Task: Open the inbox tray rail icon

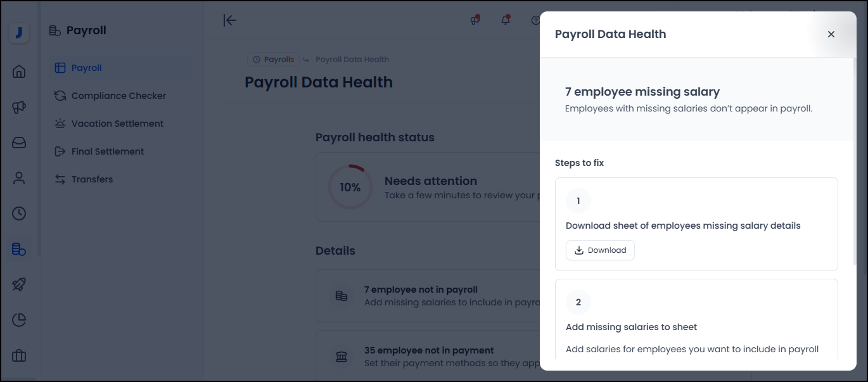Action: point(19,143)
